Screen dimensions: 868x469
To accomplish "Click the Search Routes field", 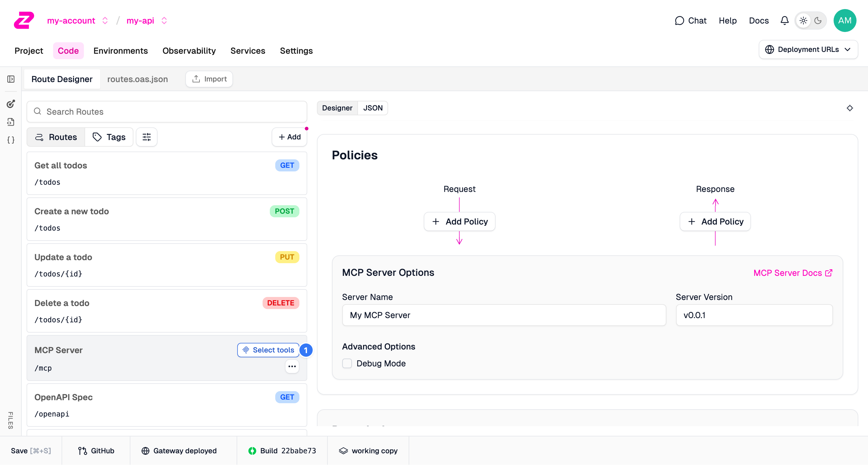I will click(167, 112).
